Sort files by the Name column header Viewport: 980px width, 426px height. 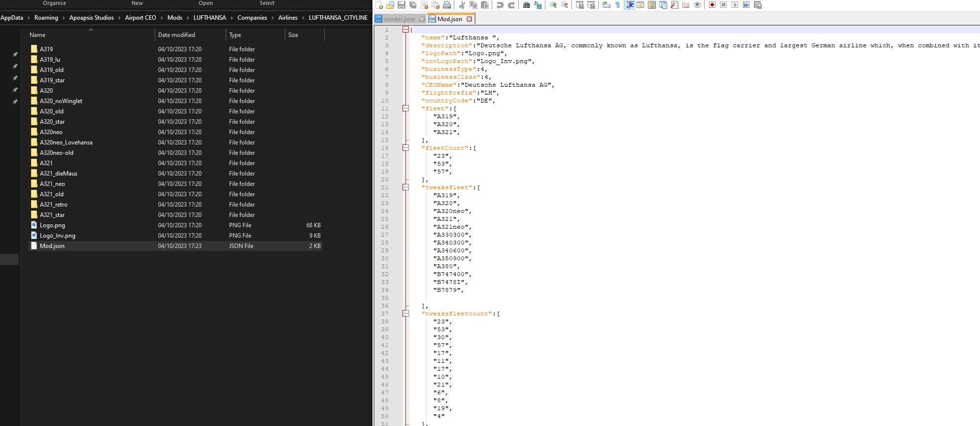[x=91, y=35]
